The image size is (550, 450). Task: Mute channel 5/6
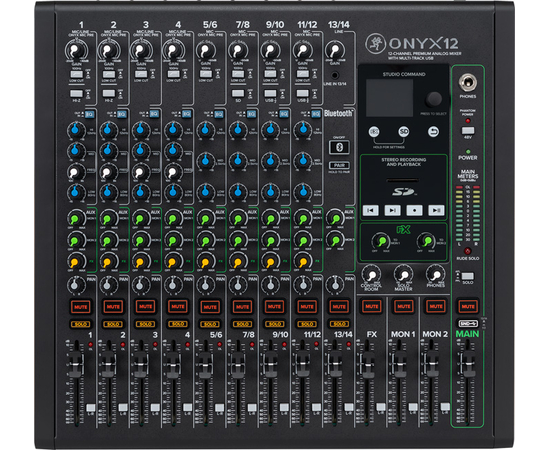pyautogui.click(x=210, y=307)
